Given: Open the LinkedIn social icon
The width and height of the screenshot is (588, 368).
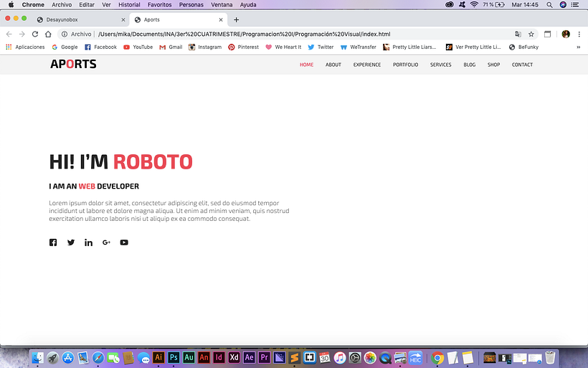Looking at the screenshot, I should [x=88, y=242].
